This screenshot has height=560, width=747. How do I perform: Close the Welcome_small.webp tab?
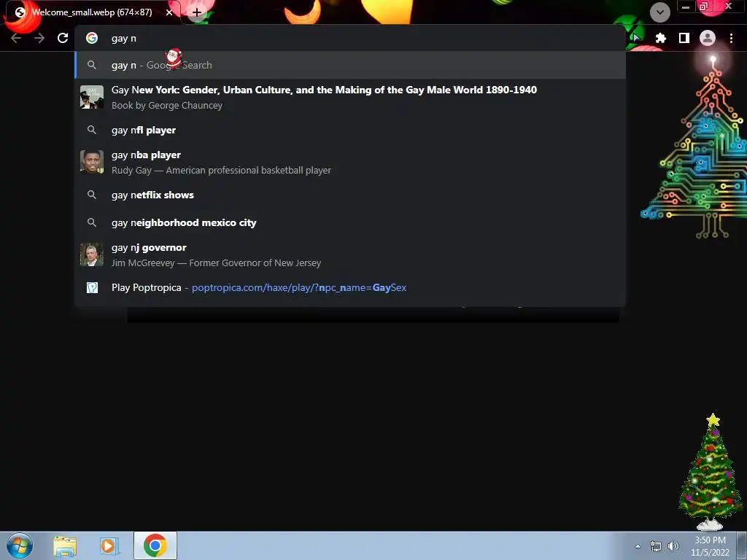tap(169, 12)
